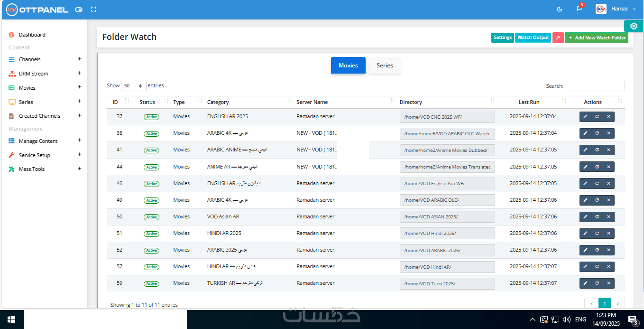Toggle the sidebar switch next to OTTPANEL logo

[79, 9]
